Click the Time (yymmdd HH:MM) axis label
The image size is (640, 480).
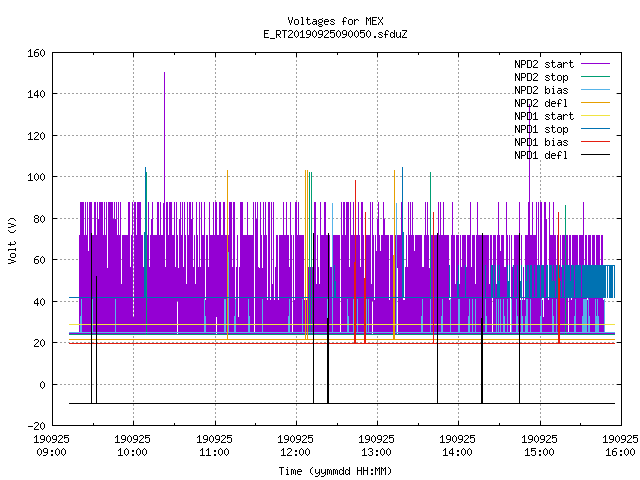click(x=335, y=471)
